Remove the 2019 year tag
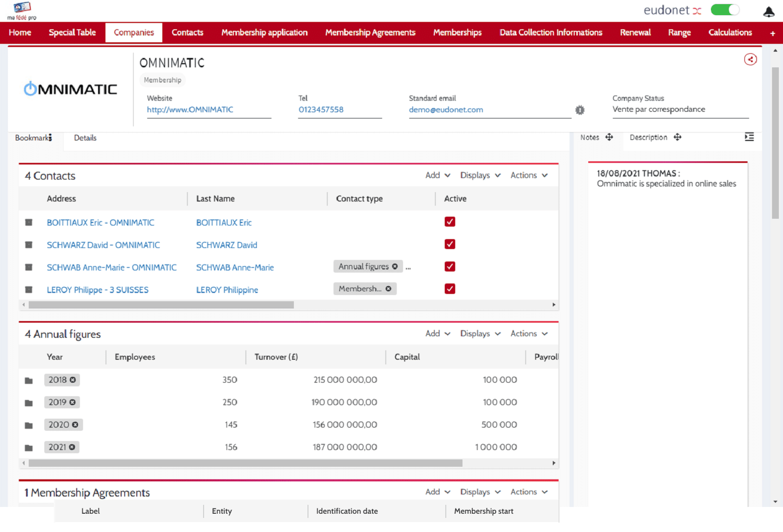 pyautogui.click(x=73, y=403)
